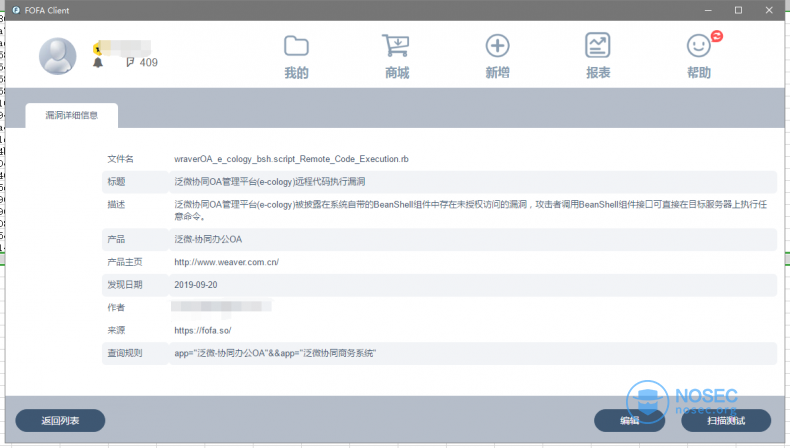790x448 pixels.
Task: Select the 漏洞详细信息 tab
Action: tap(72, 115)
